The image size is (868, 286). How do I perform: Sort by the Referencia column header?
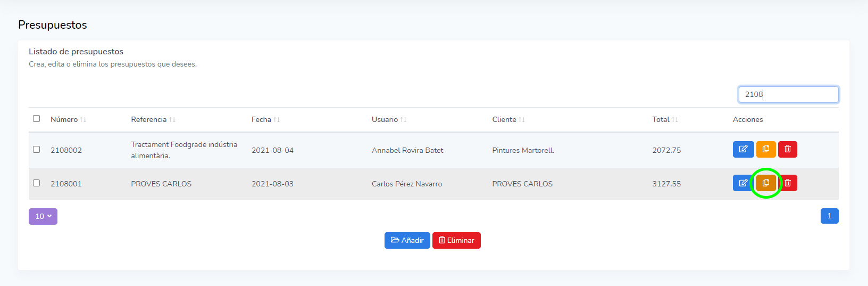[148, 120]
